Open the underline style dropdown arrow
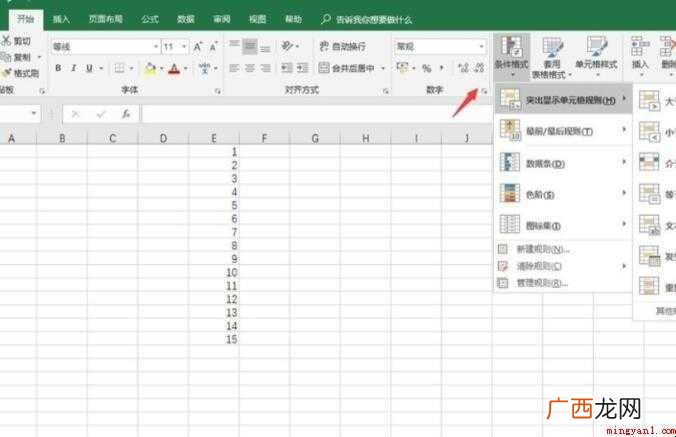The image size is (676, 437). (101, 69)
